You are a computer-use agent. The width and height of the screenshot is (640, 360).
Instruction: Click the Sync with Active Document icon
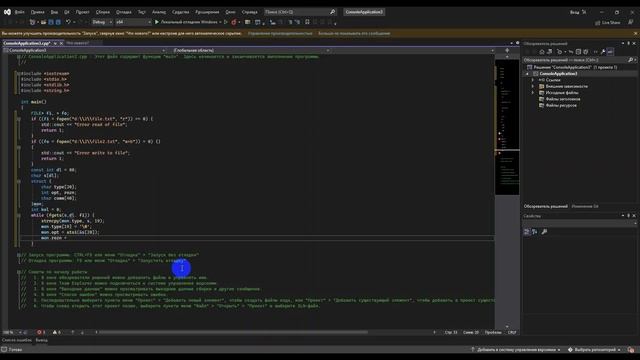[x=571, y=52]
